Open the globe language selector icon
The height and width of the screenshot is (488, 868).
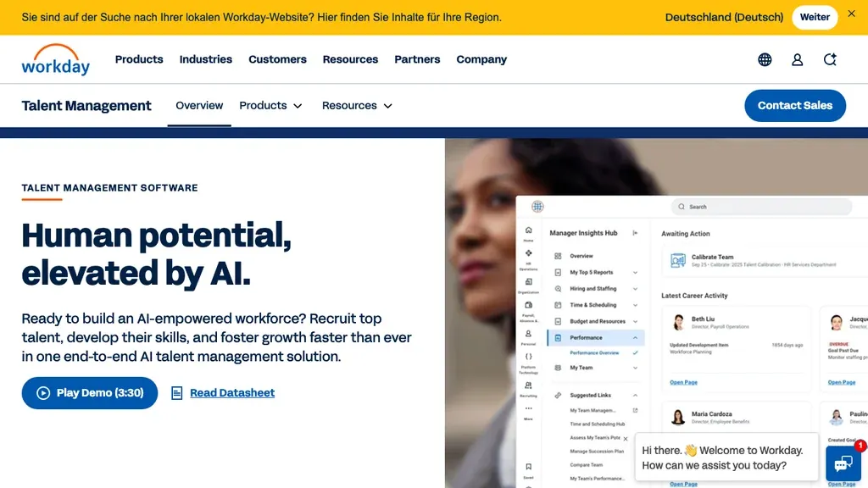point(765,60)
